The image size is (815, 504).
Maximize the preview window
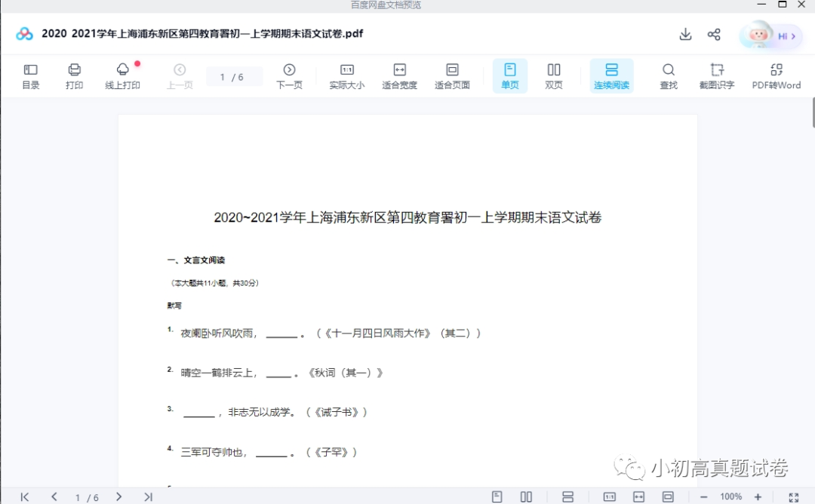(782, 5)
